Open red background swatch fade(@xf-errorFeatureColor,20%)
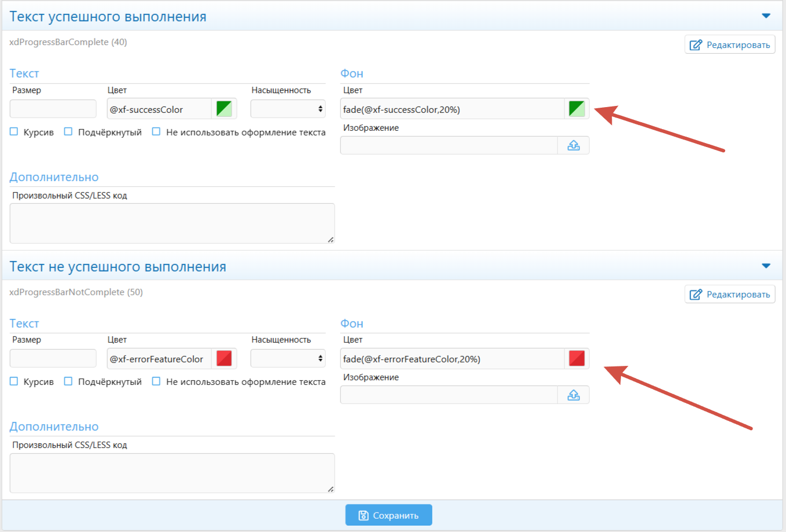The height and width of the screenshot is (532, 786). click(x=576, y=358)
